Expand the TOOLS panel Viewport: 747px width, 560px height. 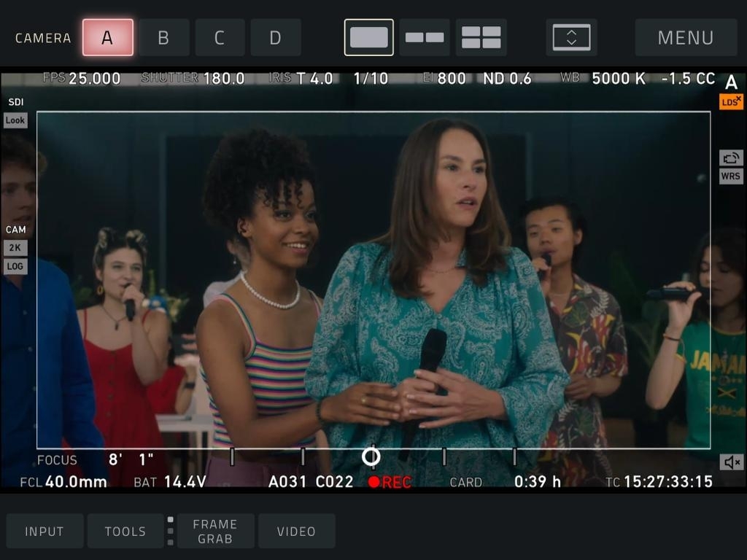(x=125, y=531)
